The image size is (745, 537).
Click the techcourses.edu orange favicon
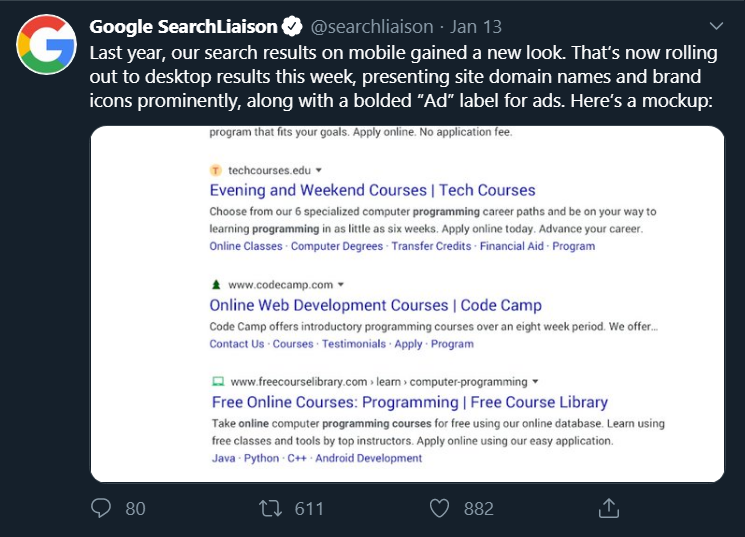pos(216,171)
